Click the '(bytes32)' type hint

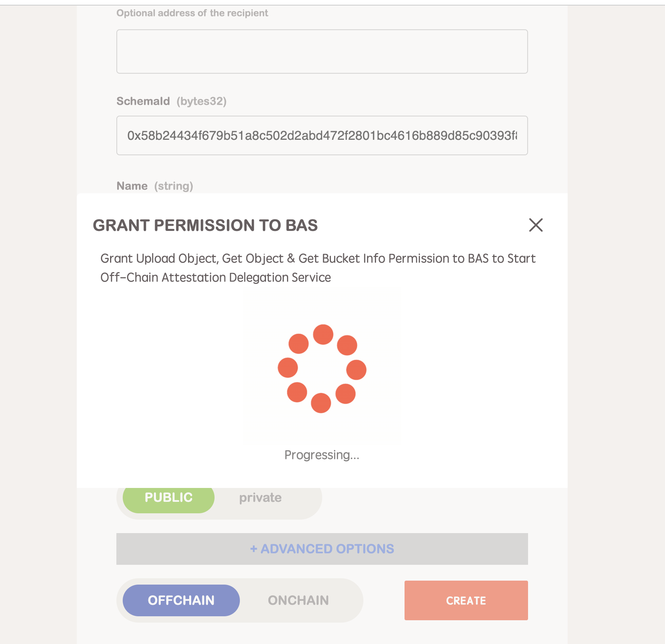click(201, 101)
